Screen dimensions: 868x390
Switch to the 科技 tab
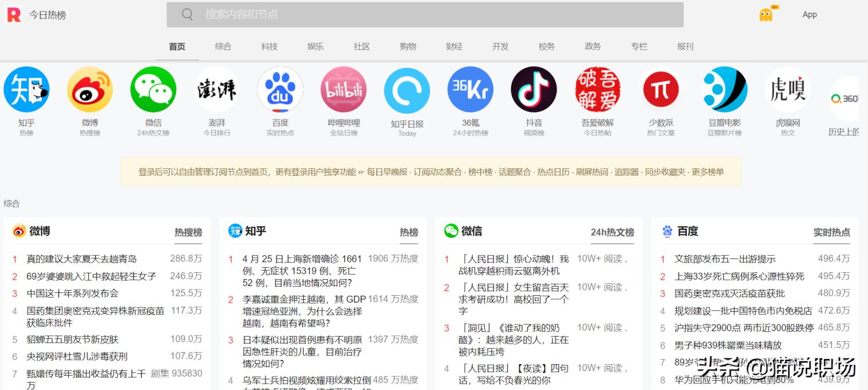(269, 47)
